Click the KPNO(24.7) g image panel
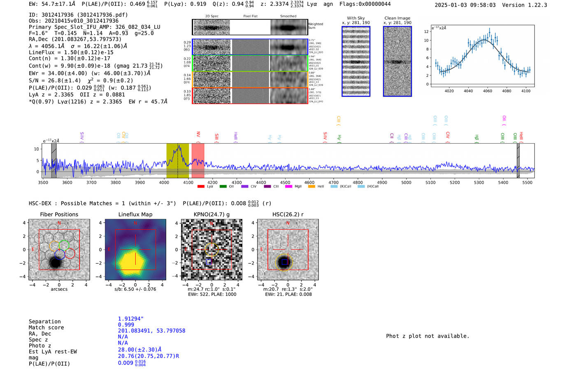The height and width of the screenshot is (392, 576). pyautogui.click(x=211, y=250)
